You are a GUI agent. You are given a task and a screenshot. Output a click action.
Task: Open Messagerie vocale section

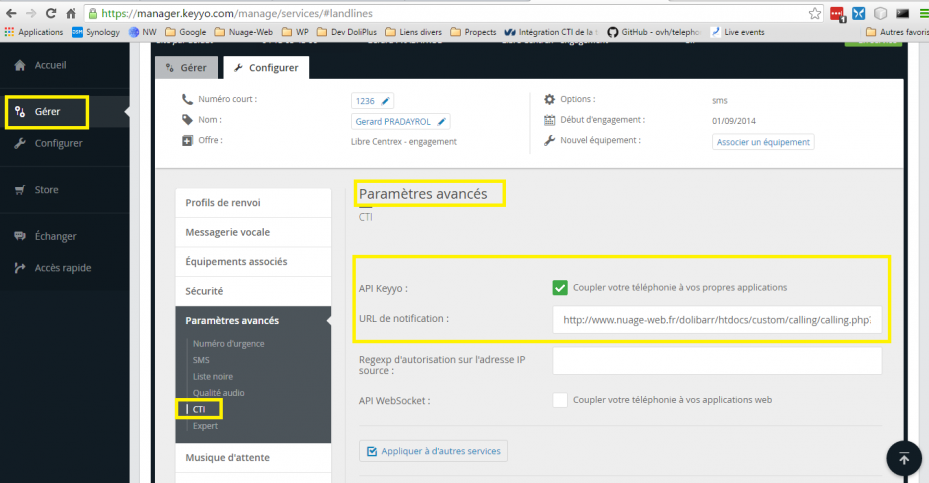click(253, 232)
